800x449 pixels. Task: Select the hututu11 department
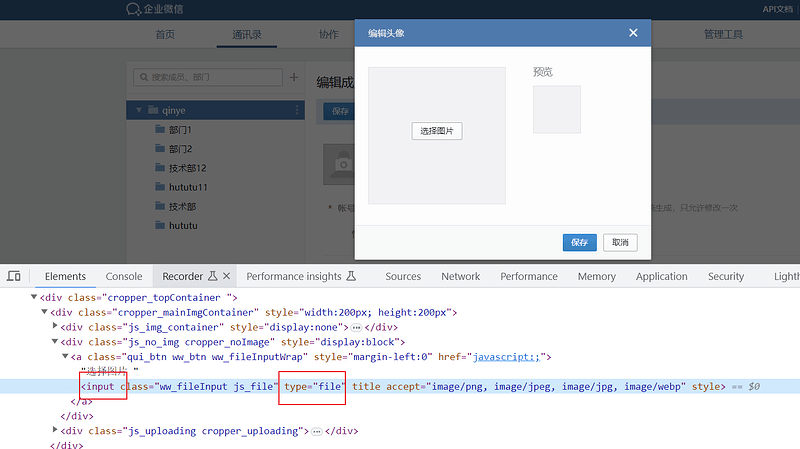tap(188, 187)
